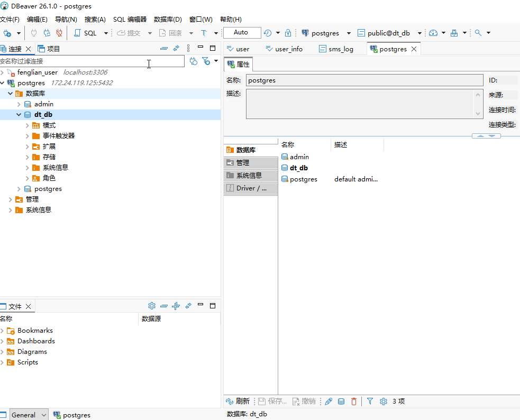Select the 管理 side tab
The width and height of the screenshot is (520, 420).
(251, 163)
